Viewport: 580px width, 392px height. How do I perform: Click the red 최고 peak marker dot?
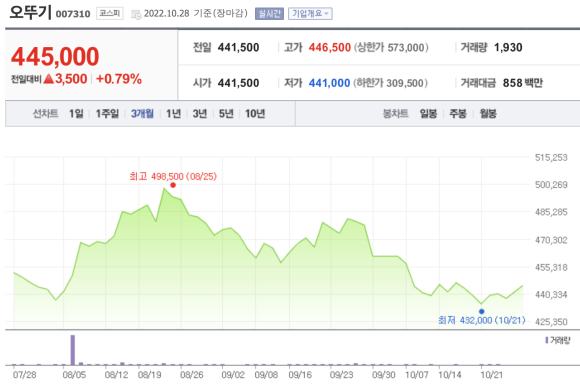click(173, 185)
